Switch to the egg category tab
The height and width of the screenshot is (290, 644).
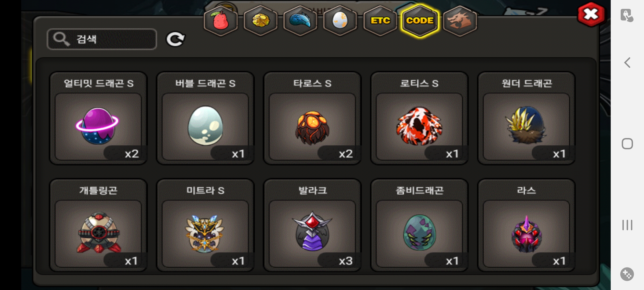pyautogui.click(x=340, y=21)
